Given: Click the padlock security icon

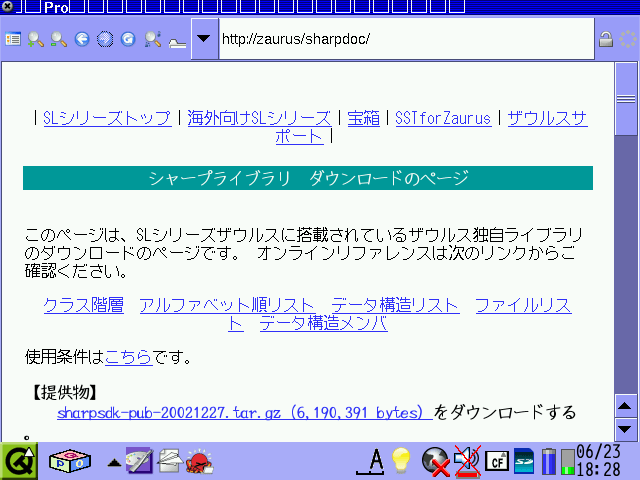Looking at the screenshot, I should (x=606, y=40).
